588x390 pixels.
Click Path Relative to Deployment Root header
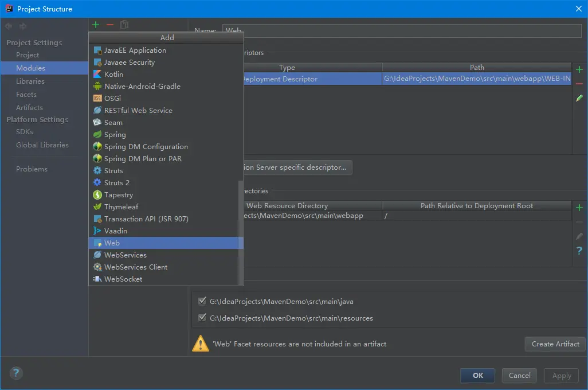[x=477, y=206]
